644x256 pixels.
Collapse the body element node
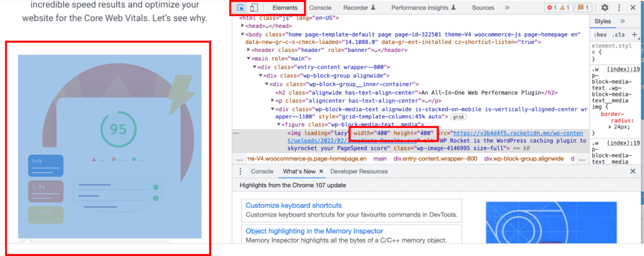click(243, 34)
